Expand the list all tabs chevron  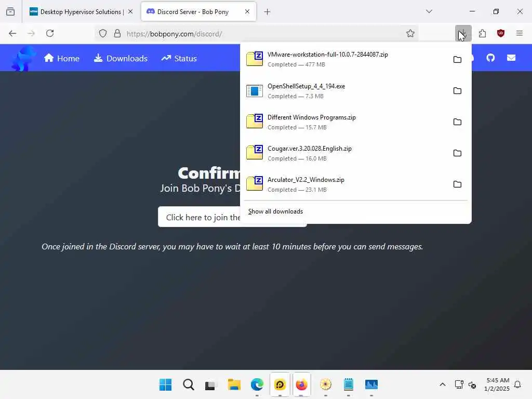429,11
